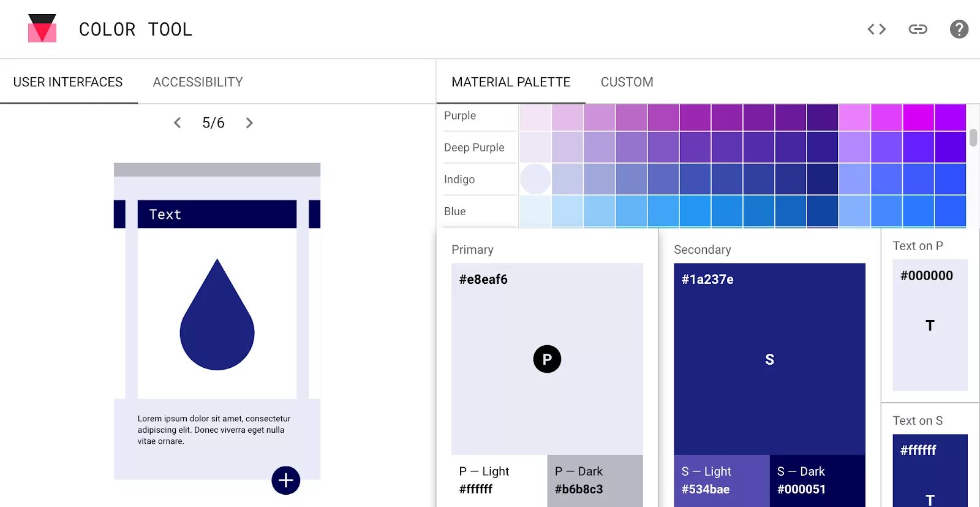Click the 5/6 page indicator
Image resolution: width=980 pixels, height=507 pixels.
pos(213,123)
